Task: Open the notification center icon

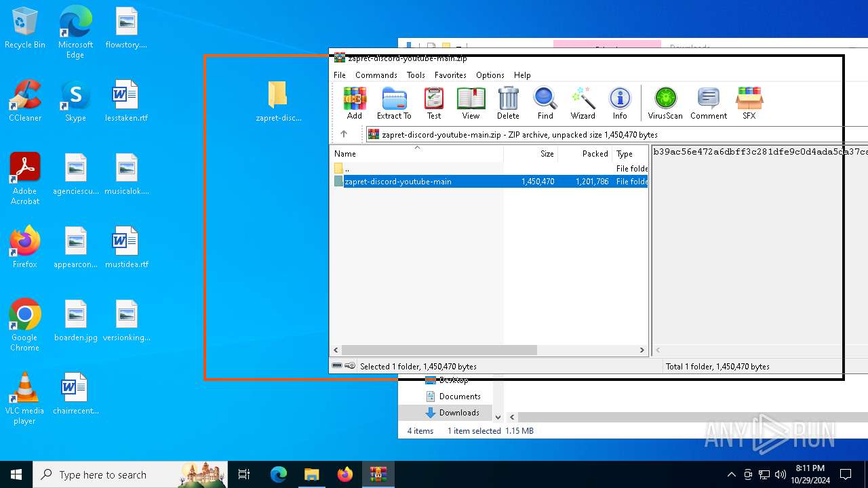Action: (x=846, y=474)
